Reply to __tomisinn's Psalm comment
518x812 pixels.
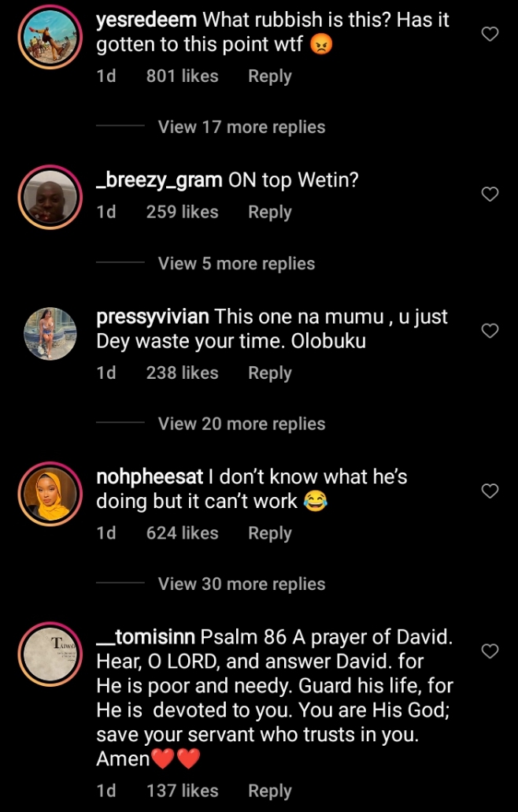[x=269, y=791]
